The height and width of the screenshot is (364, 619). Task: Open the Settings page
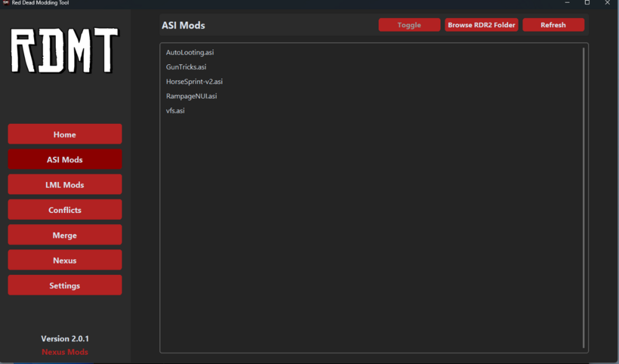(65, 285)
